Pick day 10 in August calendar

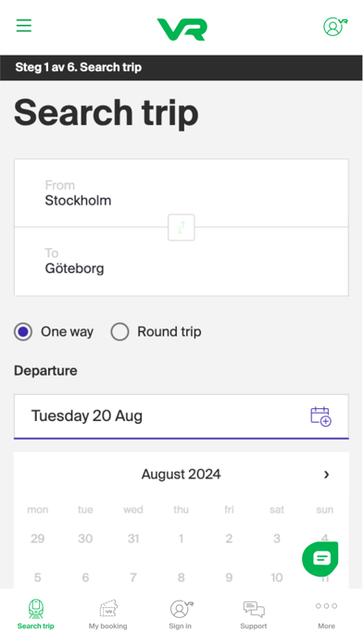[277, 577]
